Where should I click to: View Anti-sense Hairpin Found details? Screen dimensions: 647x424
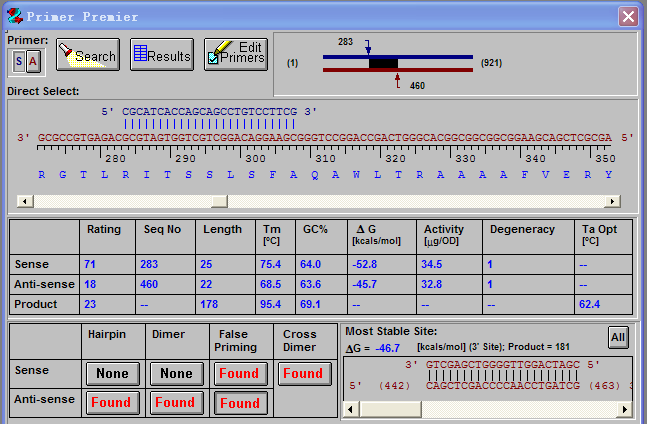click(111, 403)
